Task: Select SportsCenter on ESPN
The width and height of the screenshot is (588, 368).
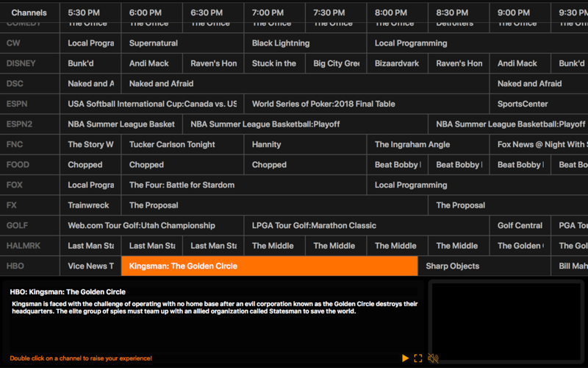Action: pyautogui.click(x=539, y=104)
